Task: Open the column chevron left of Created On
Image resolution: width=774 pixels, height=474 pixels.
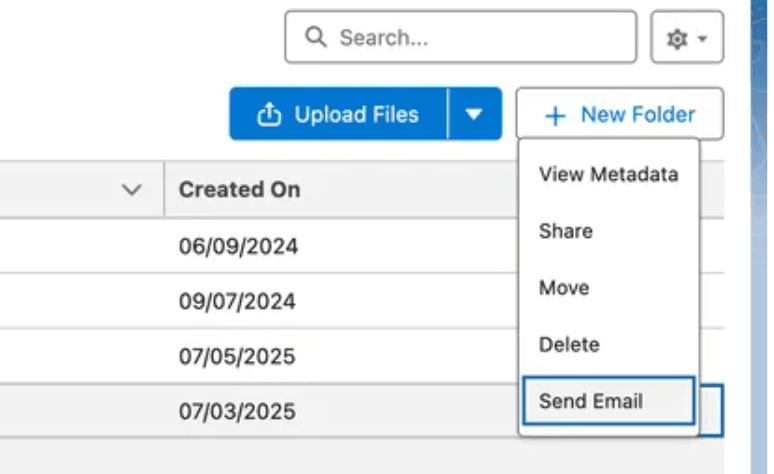Action: [131, 189]
